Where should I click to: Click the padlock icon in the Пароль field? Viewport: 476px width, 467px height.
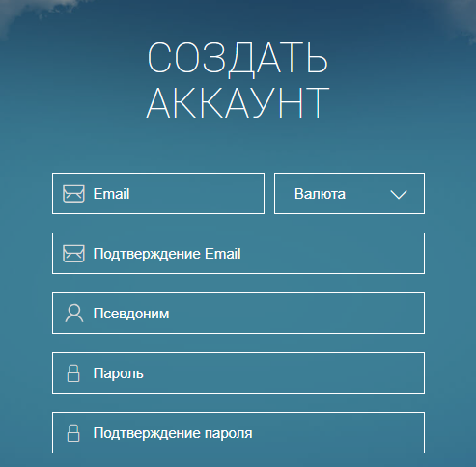(x=73, y=373)
